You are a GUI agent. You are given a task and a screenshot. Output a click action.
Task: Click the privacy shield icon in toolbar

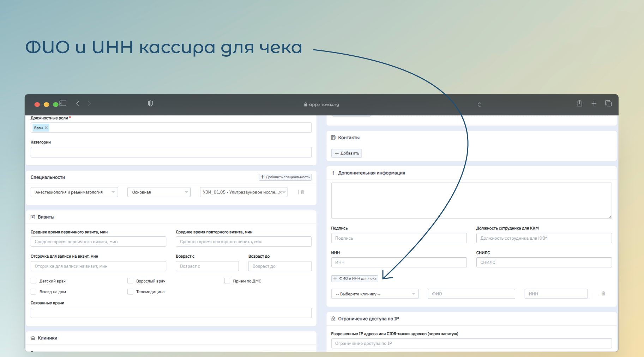point(150,104)
